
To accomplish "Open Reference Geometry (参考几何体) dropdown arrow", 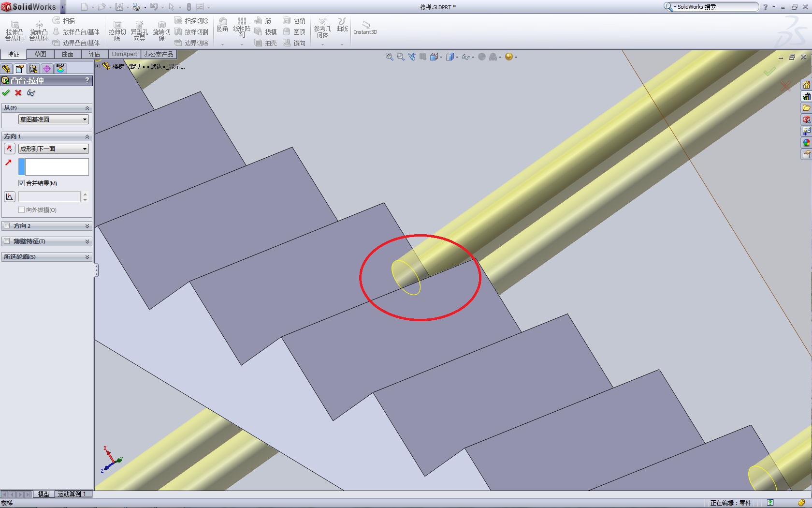I will pos(323,45).
